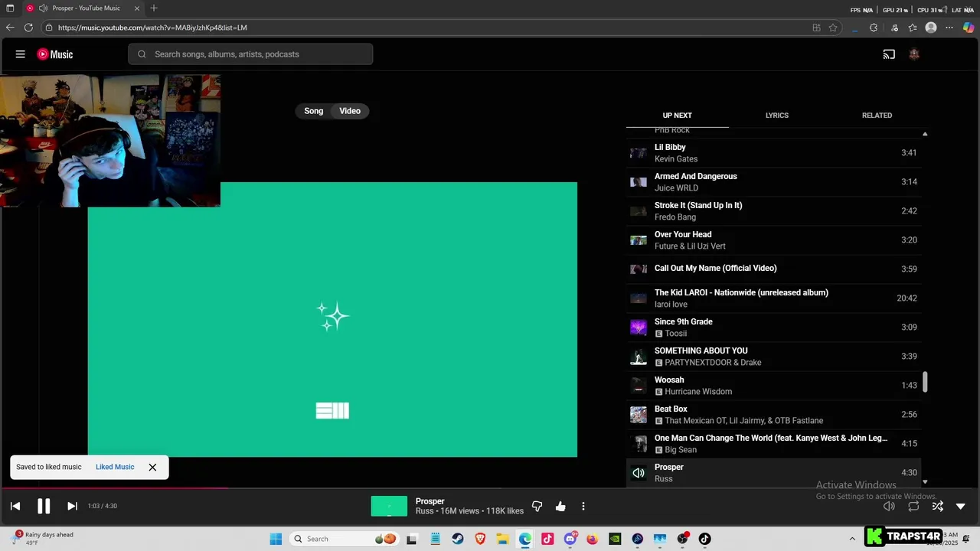Image resolution: width=980 pixels, height=551 pixels.
Task: Click the address bar URL
Action: tap(152, 28)
